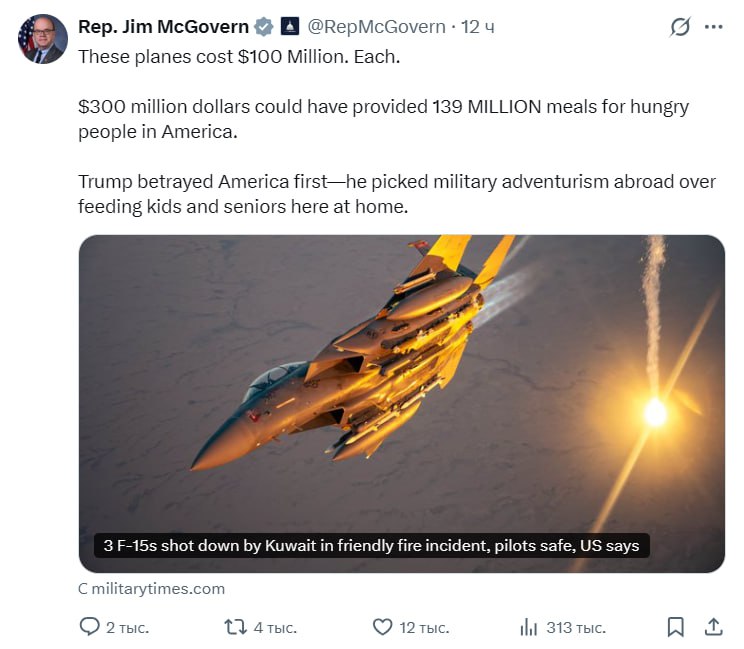The width and height of the screenshot is (744, 649).
Task: Click the F-15s shot down headline caption
Action: coord(372,546)
